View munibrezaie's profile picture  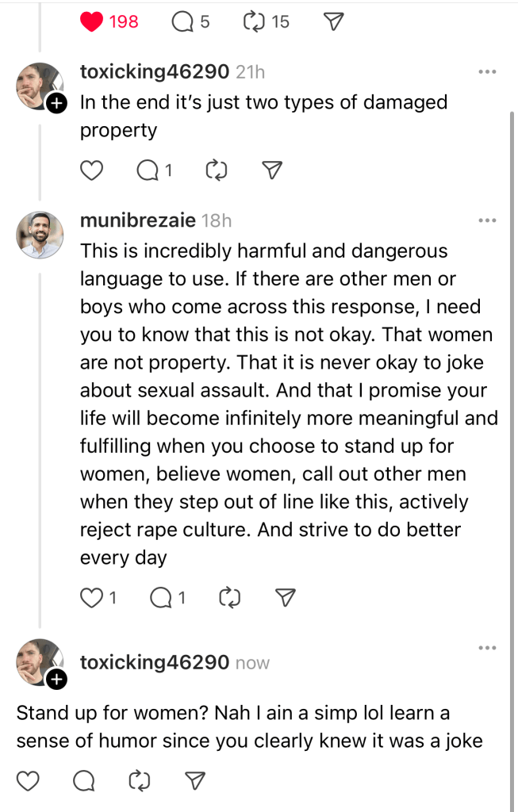point(40,235)
